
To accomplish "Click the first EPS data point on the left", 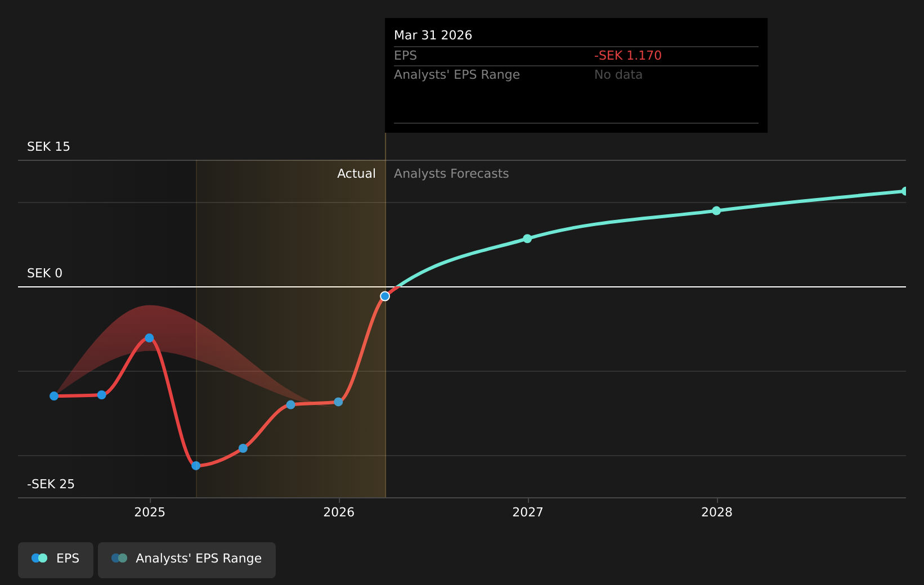I will (x=54, y=396).
